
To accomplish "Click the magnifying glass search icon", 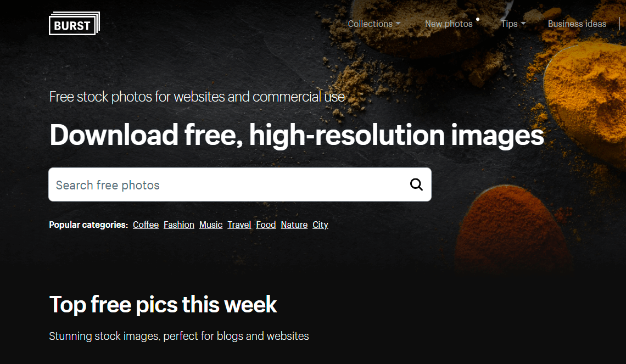I will point(416,184).
